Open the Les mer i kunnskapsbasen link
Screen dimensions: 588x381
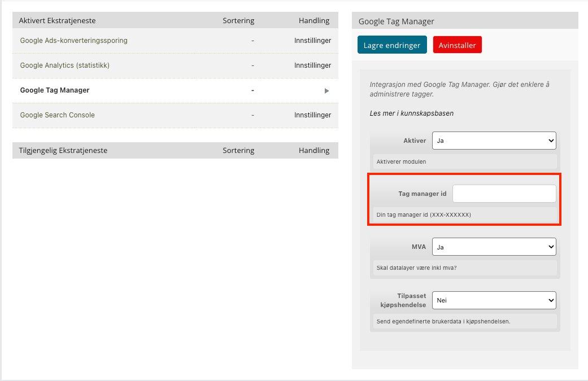point(411,113)
